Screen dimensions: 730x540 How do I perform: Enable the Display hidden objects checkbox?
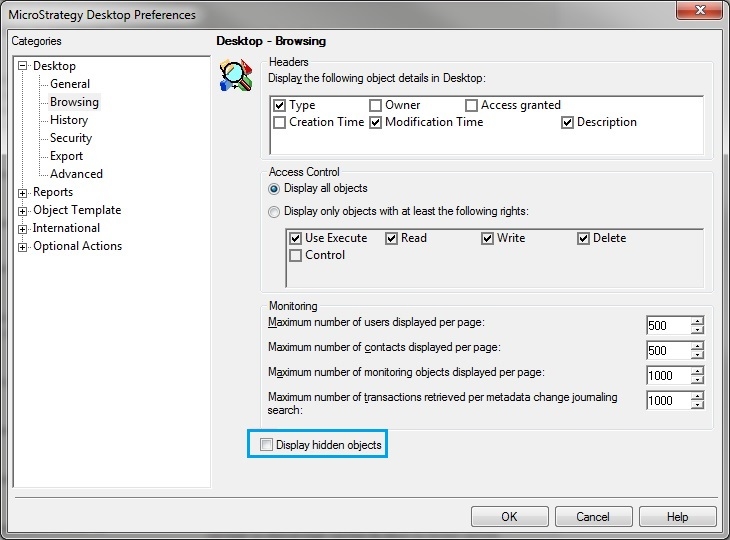click(266, 445)
